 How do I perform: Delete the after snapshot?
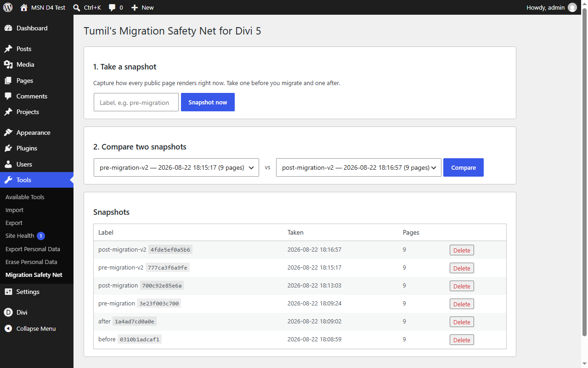click(x=462, y=322)
